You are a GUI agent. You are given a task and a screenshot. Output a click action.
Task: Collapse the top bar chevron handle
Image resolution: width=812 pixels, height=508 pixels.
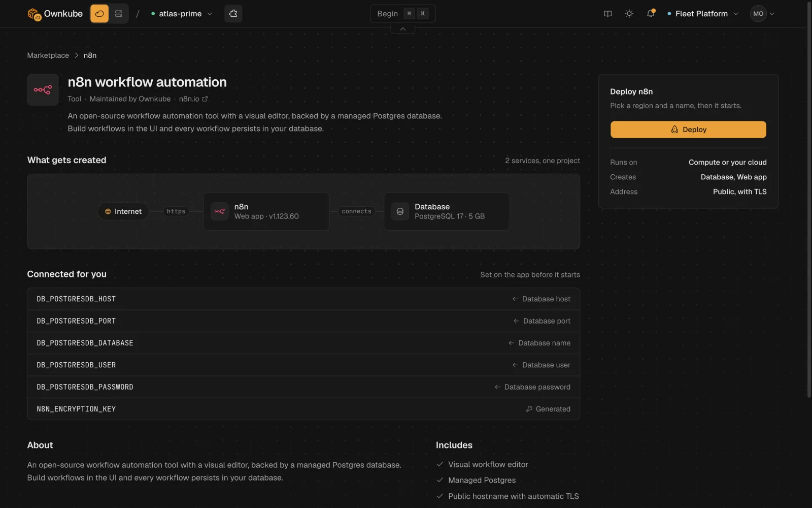pos(403,29)
